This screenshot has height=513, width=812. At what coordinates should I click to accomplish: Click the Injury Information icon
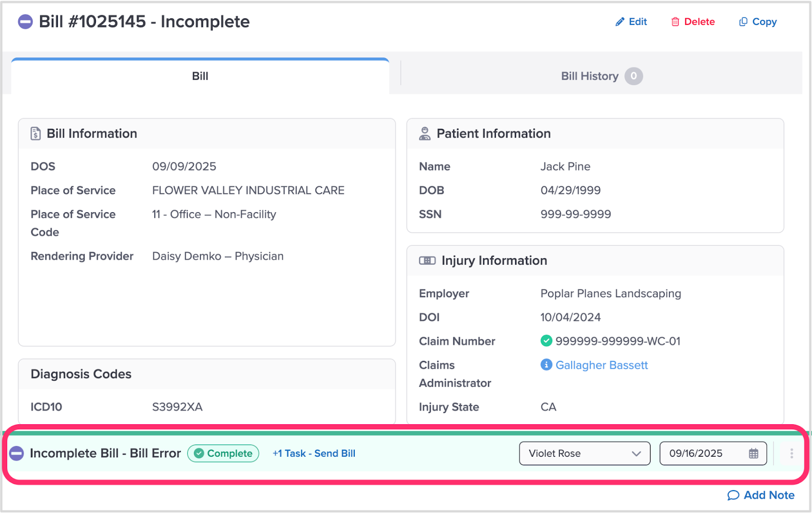point(427,261)
